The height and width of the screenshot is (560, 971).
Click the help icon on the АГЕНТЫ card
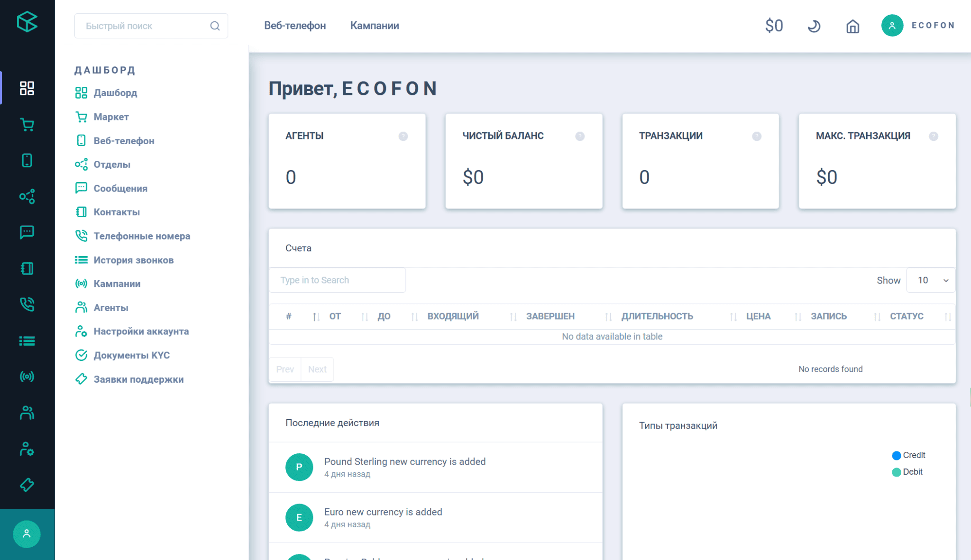[403, 136]
